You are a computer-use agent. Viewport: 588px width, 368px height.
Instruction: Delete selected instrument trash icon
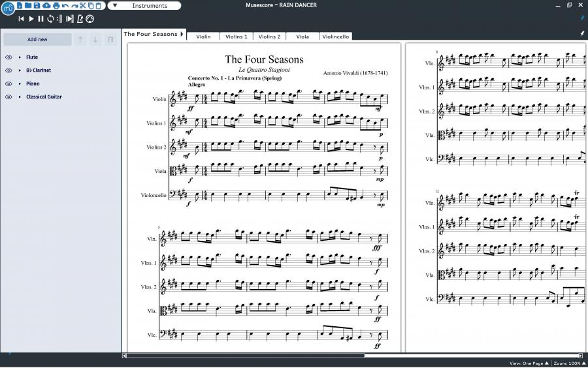(x=110, y=39)
